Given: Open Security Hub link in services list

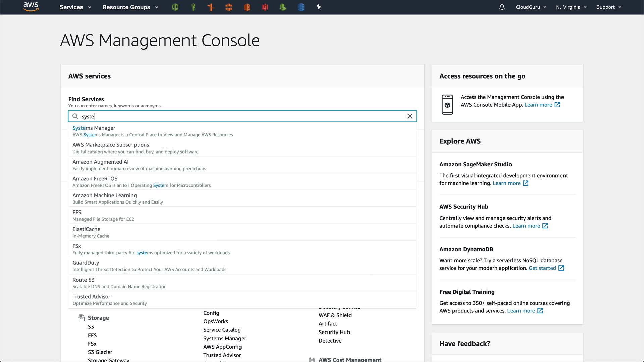Looking at the screenshot, I should (x=334, y=332).
